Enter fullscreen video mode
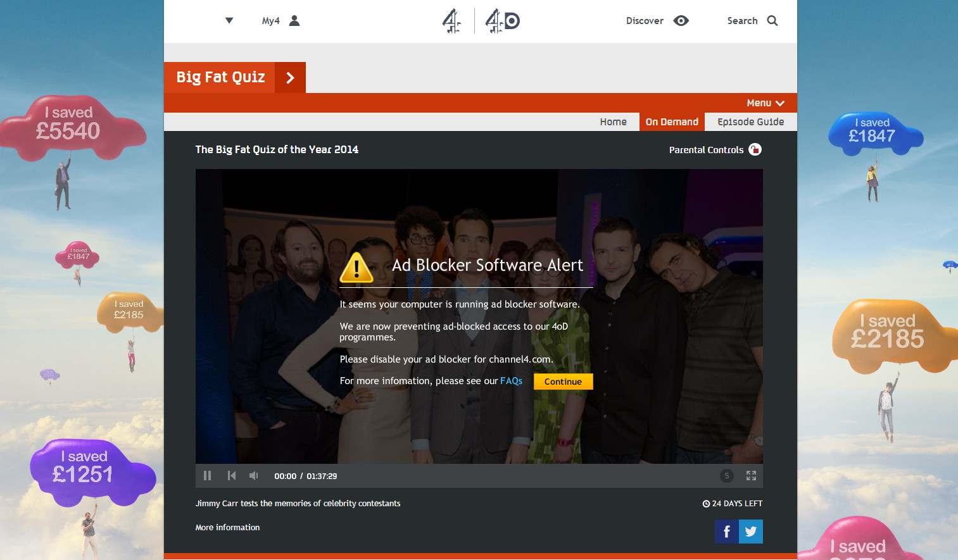Image resolution: width=958 pixels, height=560 pixels. click(751, 476)
